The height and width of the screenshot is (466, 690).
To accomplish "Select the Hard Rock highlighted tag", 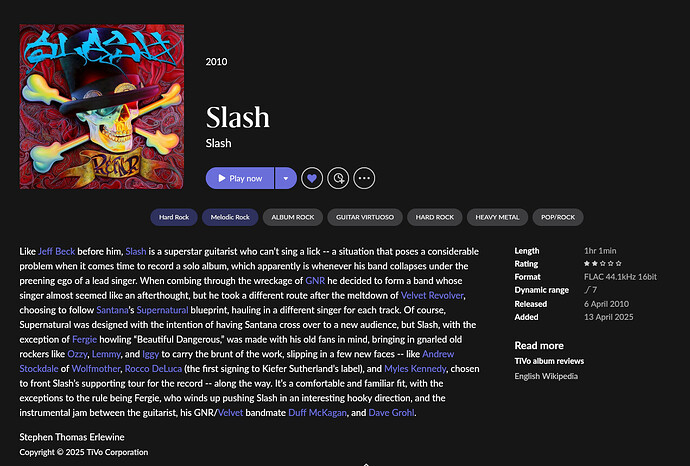I will tap(174, 217).
